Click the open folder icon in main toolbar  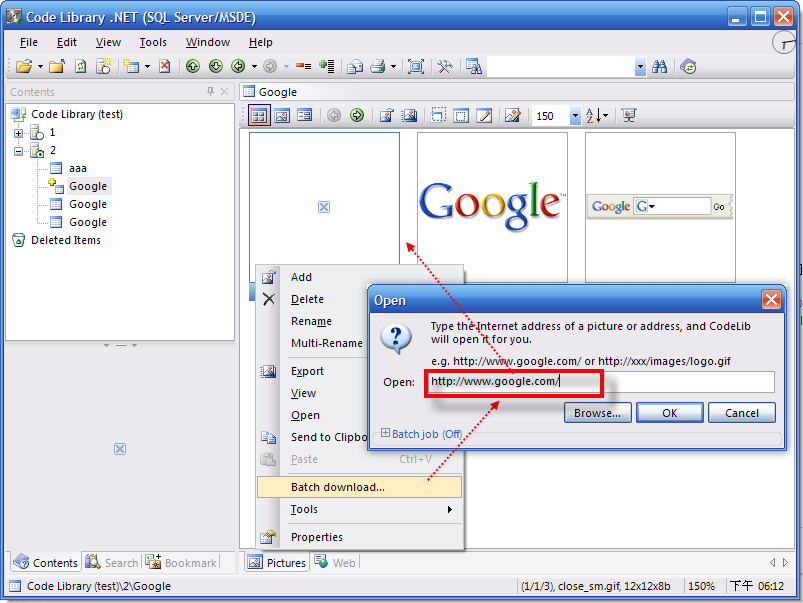click(24, 67)
